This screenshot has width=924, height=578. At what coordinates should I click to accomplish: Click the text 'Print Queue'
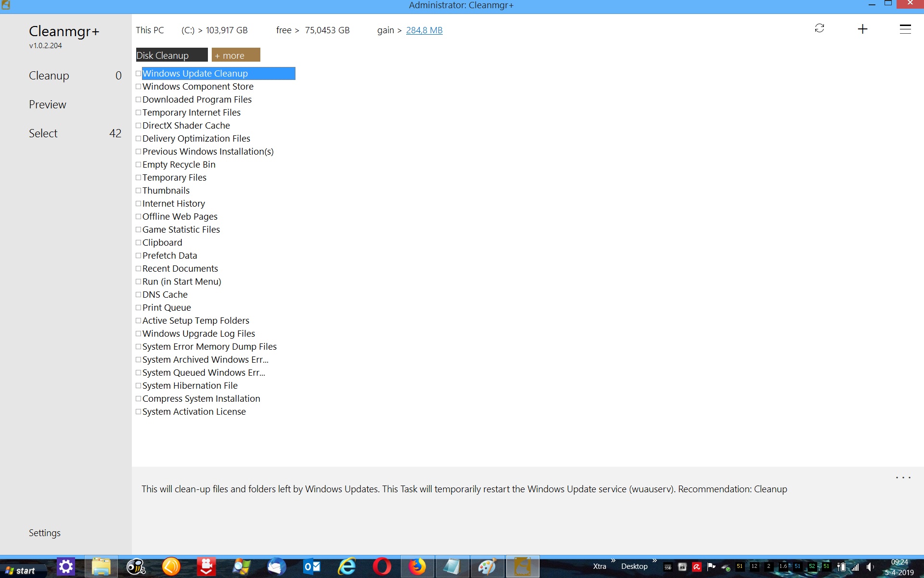coord(167,308)
